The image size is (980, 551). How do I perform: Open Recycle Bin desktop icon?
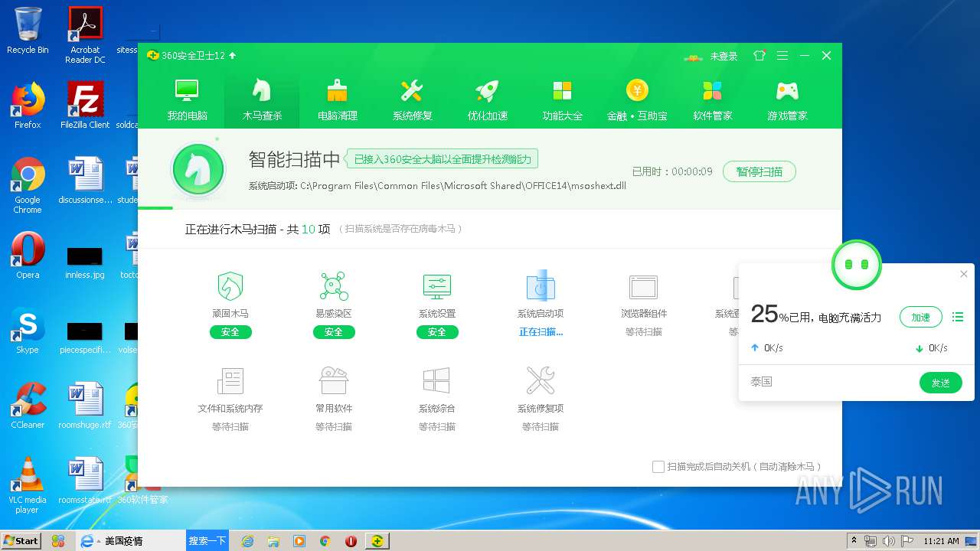coord(28,31)
